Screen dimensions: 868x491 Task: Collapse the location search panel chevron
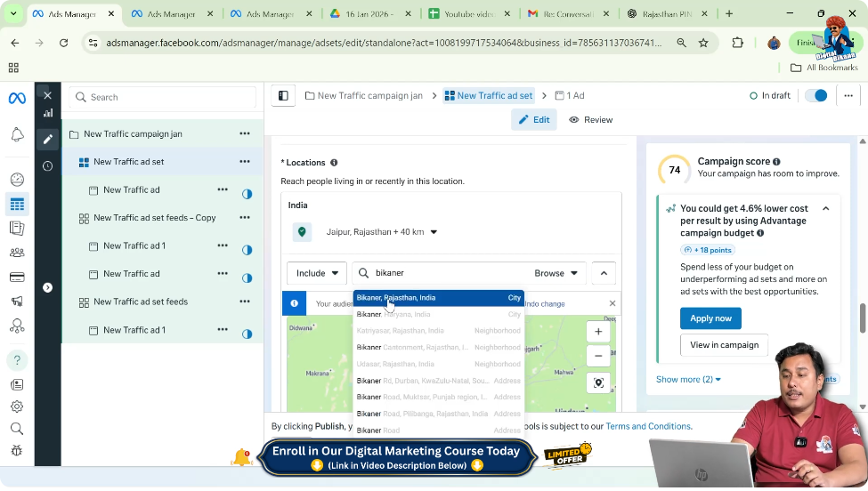(x=604, y=273)
